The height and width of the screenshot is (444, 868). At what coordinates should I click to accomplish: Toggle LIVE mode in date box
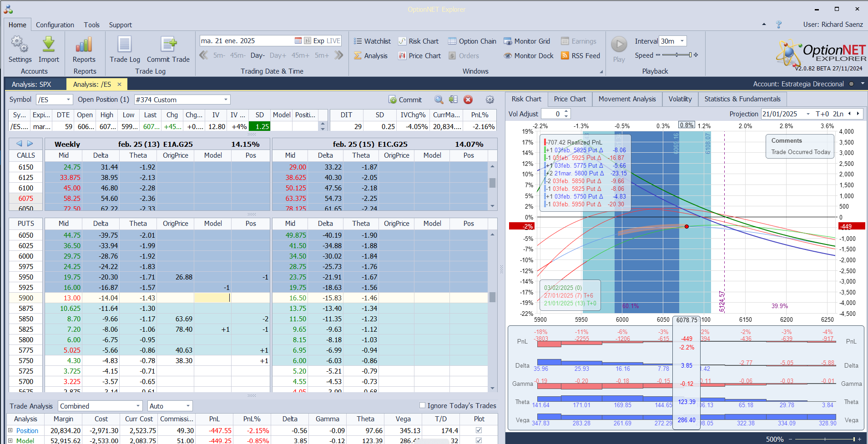333,41
